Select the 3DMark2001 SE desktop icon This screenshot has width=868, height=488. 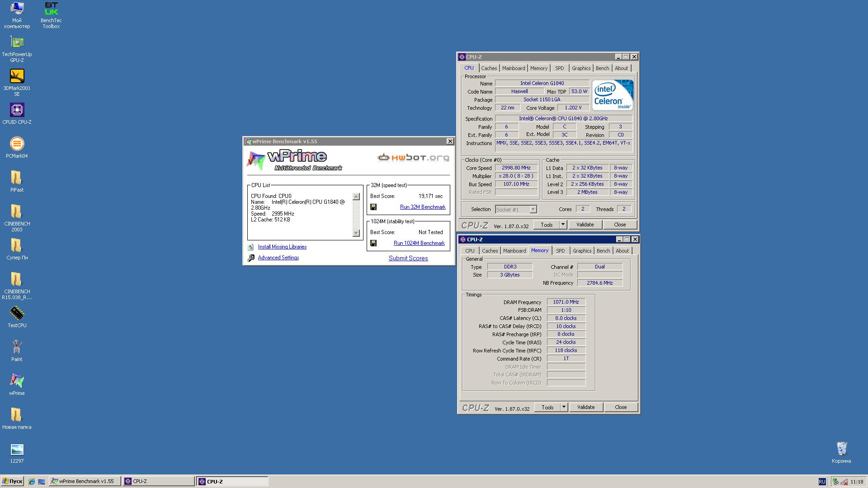pos(17,83)
